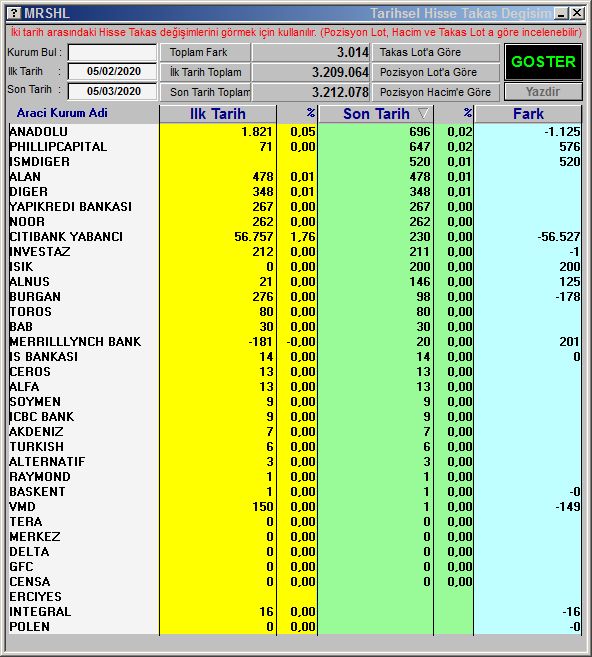Screen dimensions: 592x657
Task: Select the ISMDIGER row
Action: click(295, 162)
